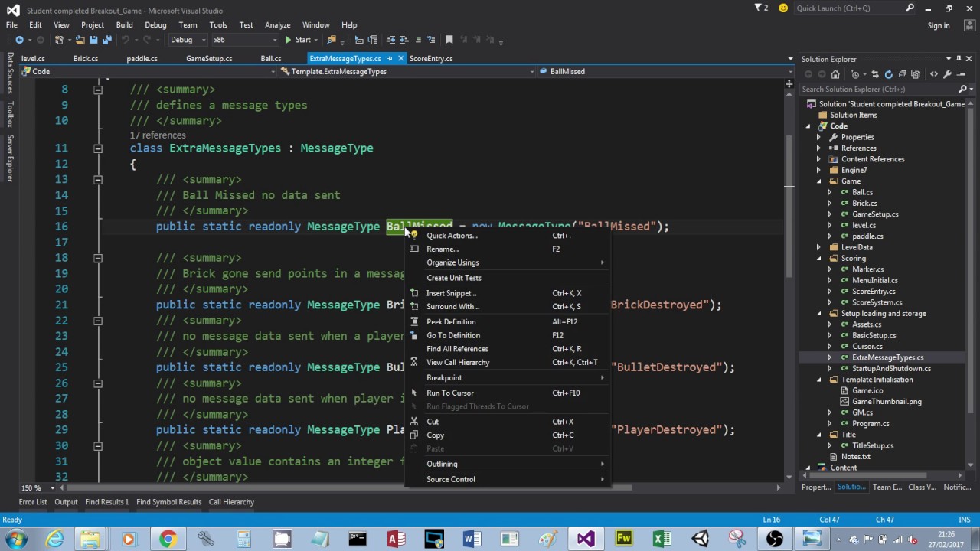Toggle pin on ExtraMessageTypes.cs tab
This screenshot has width=980, height=551.
point(390,58)
